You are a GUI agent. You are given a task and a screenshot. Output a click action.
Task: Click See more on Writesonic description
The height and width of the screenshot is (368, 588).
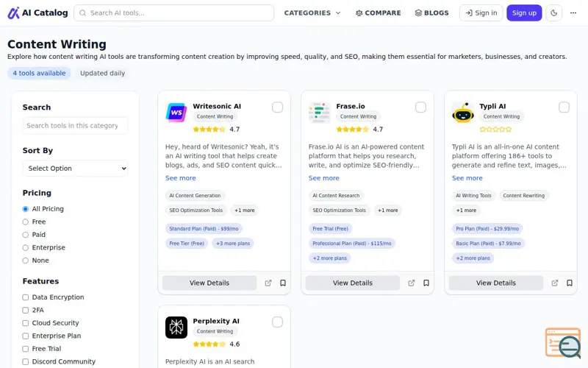coord(180,178)
